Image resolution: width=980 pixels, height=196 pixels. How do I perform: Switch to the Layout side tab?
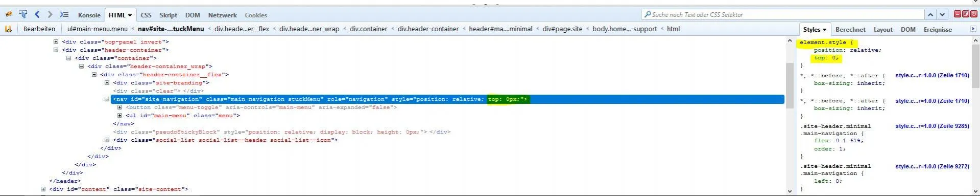tap(883, 29)
